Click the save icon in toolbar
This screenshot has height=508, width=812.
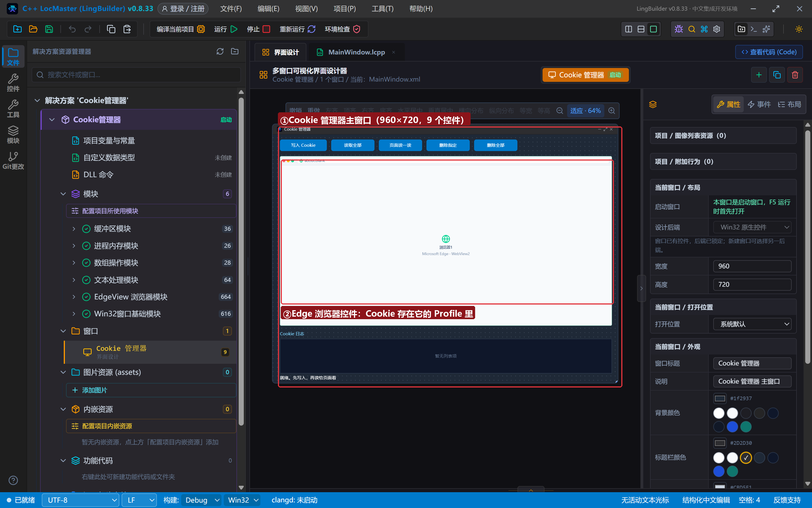49,29
